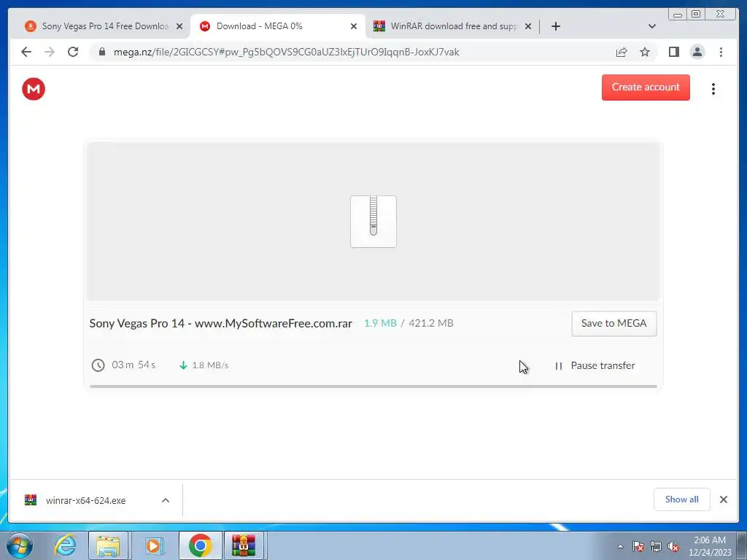View site security lock info
This screenshot has height=560, width=747.
pos(101,52)
